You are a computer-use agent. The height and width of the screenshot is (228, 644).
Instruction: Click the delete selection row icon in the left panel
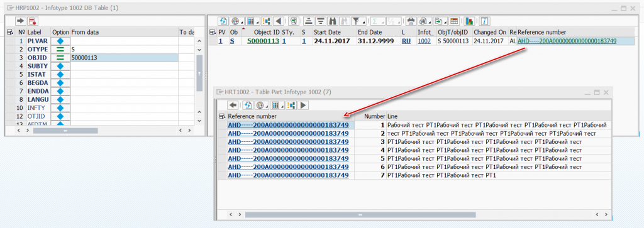(x=33, y=21)
